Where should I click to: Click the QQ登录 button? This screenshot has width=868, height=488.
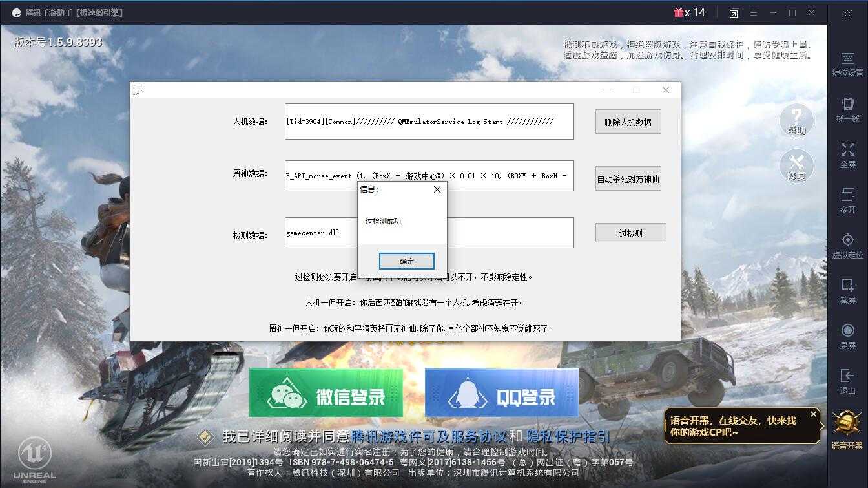tap(502, 393)
